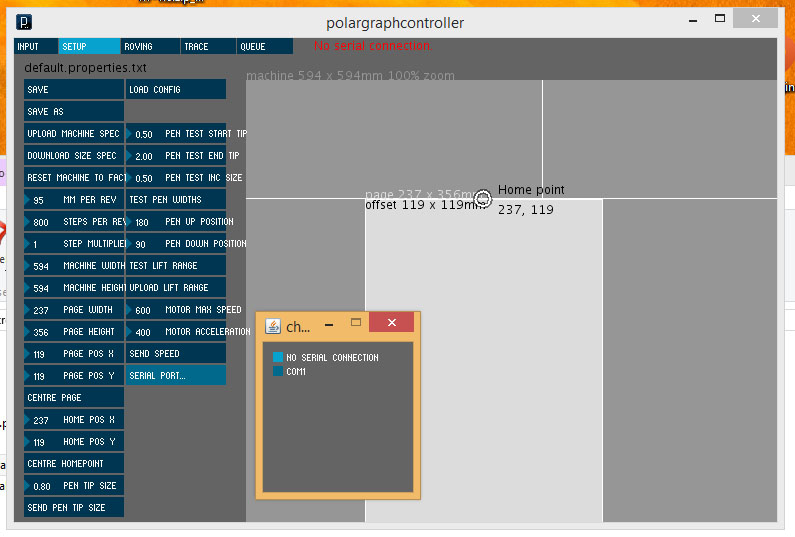Maximize the serial port chooser window
The image size is (795, 537).
(356, 322)
